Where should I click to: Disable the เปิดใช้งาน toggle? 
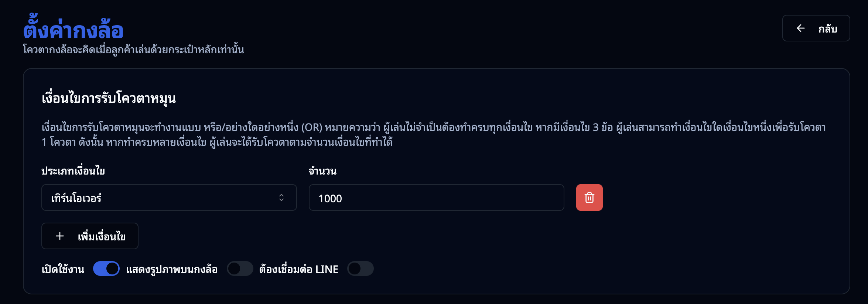point(106,269)
